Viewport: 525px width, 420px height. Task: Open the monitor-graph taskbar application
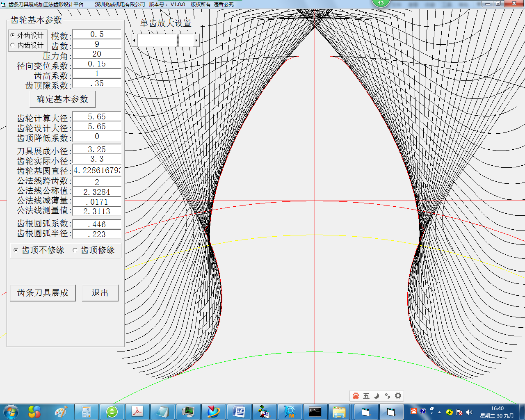188,412
